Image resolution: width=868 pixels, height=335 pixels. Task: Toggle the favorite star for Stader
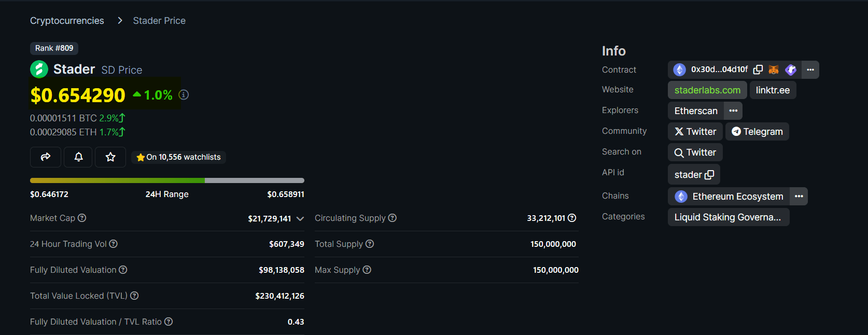[110, 157]
